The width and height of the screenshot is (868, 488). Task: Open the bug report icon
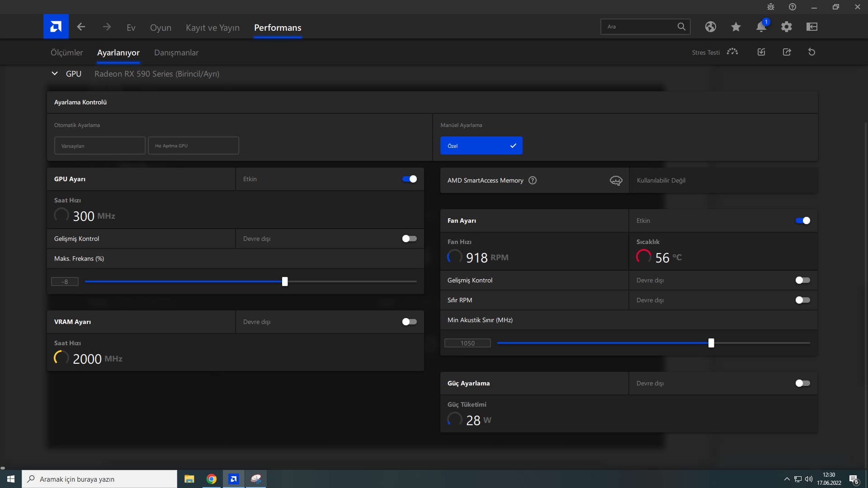pos(770,7)
